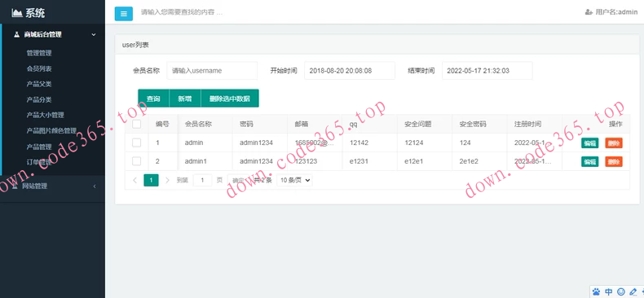Click the 新增 add button
This screenshot has height=298, width=644.
pyautogui.click(x=185, y=99)
